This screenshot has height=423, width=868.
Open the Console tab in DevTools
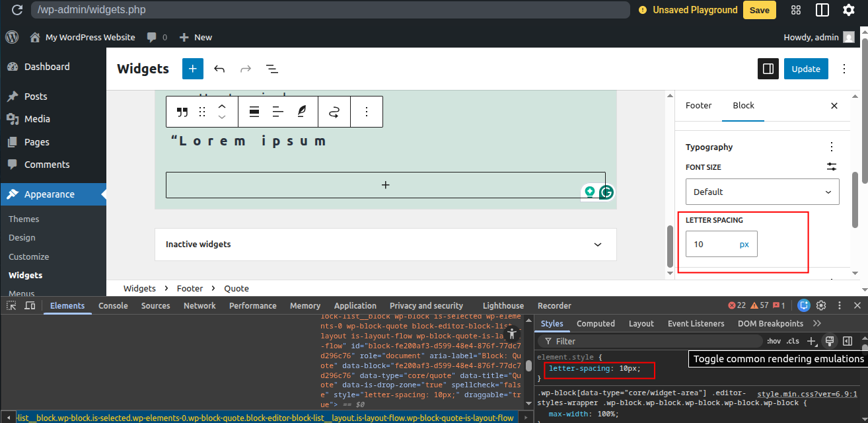click(x=113, y=305)
